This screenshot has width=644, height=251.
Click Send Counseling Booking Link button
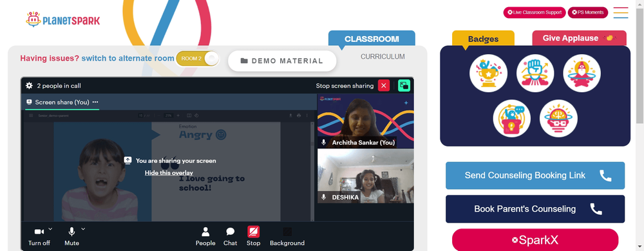pyautogui.click(x=535, y=176)
